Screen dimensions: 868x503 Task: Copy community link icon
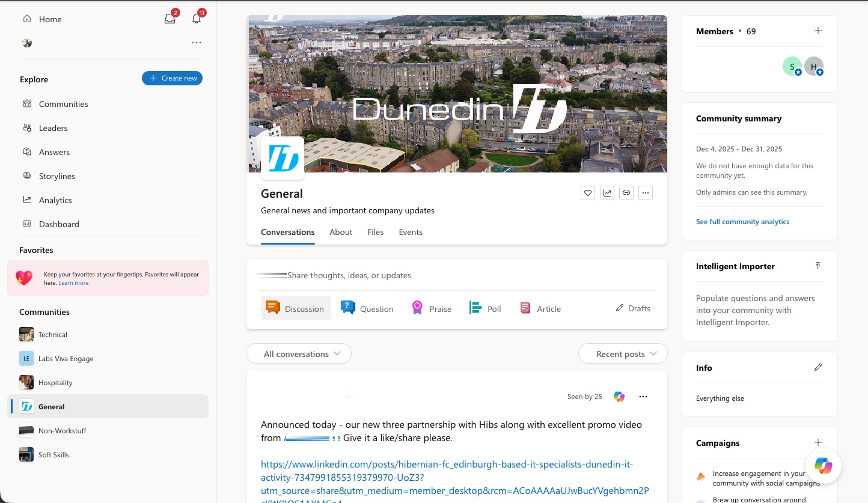click(626, 193)
